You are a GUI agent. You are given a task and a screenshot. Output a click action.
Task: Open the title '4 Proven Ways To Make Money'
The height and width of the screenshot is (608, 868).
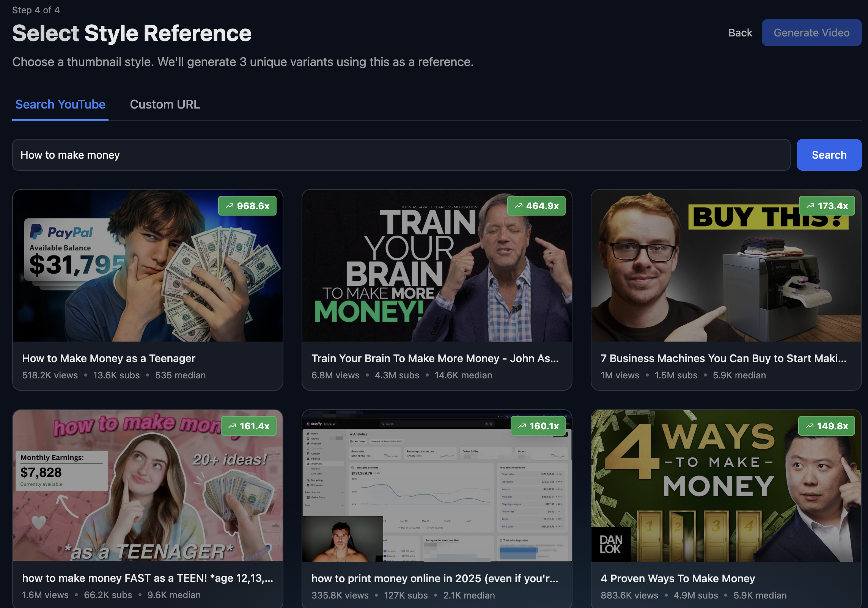[x=678, y=578]
